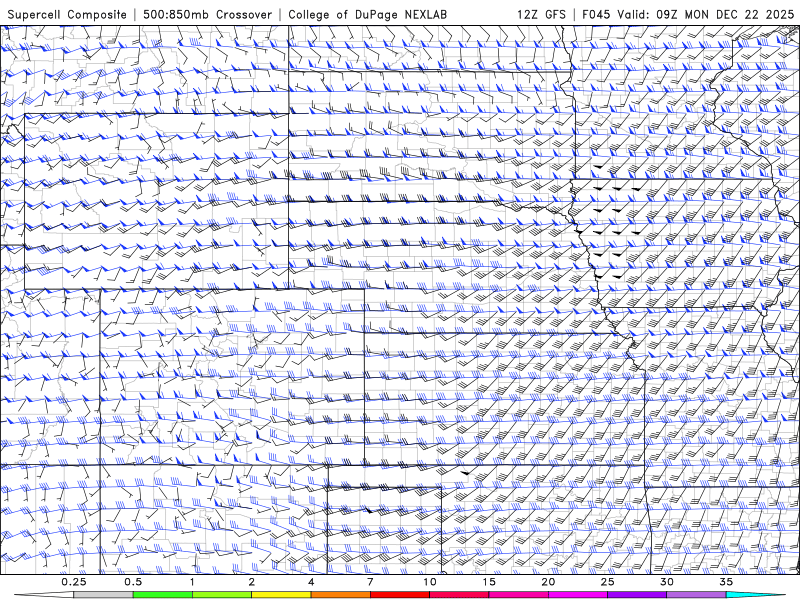The image size is (800, 600).
Task: Click the 0.5 colorbar label
Action: coord(133,582)
